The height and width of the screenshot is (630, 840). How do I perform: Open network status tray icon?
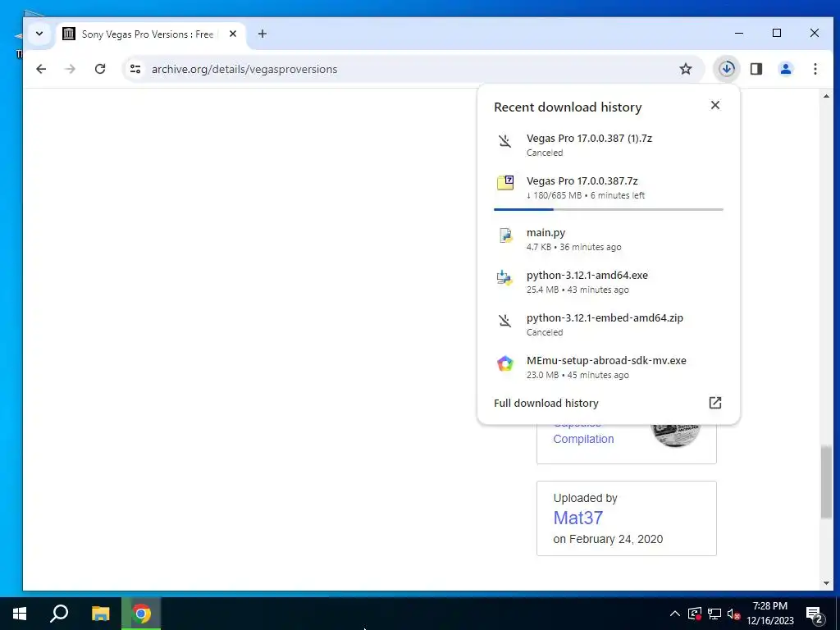[x=714, y=614]
